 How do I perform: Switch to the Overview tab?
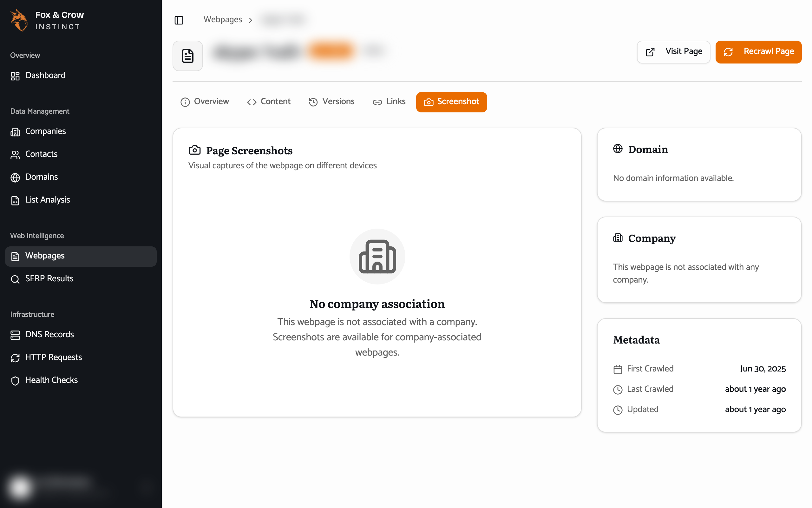click(205, 102)
